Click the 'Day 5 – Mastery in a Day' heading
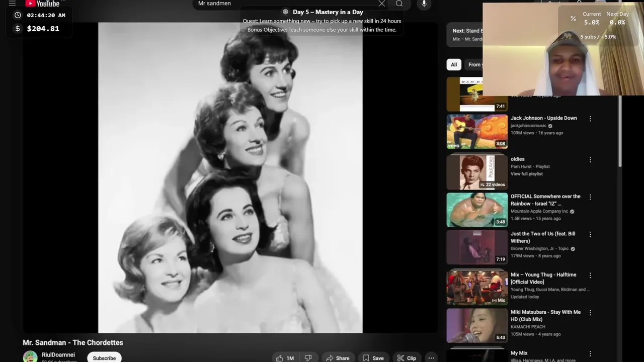The width and height of the screenshot is (644, 362). pos(328,12)
